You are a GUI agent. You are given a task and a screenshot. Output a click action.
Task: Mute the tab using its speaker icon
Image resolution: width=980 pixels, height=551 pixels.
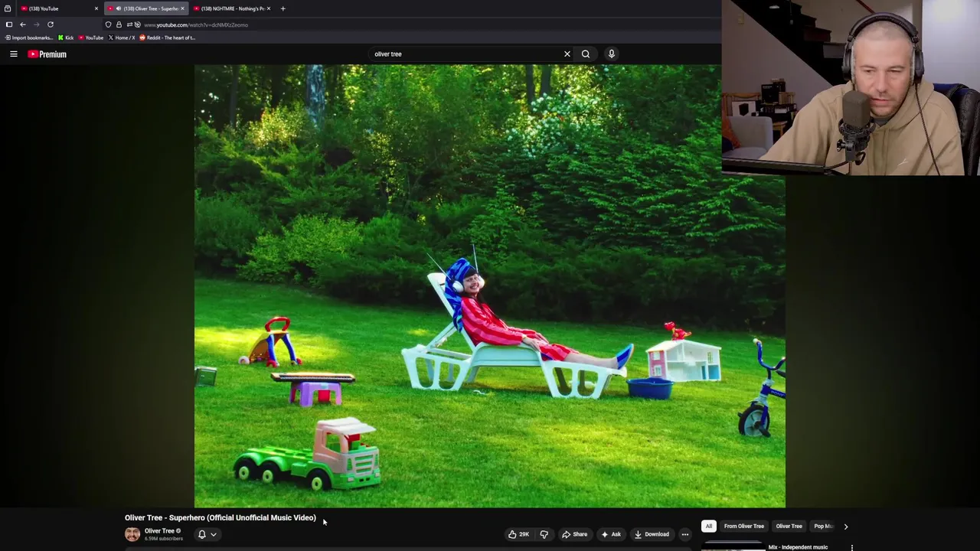click(x=118, y=8)
